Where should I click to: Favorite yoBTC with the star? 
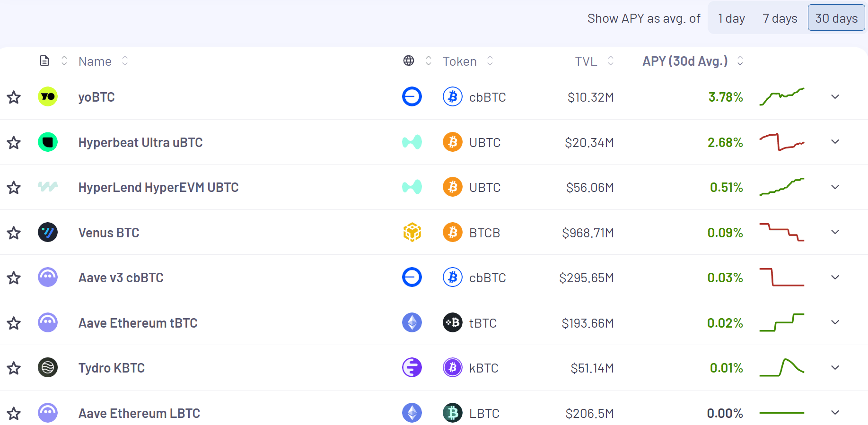(14, 97)
